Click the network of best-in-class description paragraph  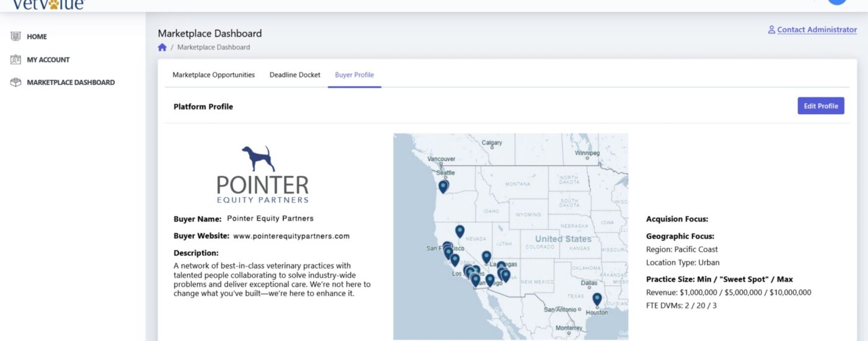(272, 280)
